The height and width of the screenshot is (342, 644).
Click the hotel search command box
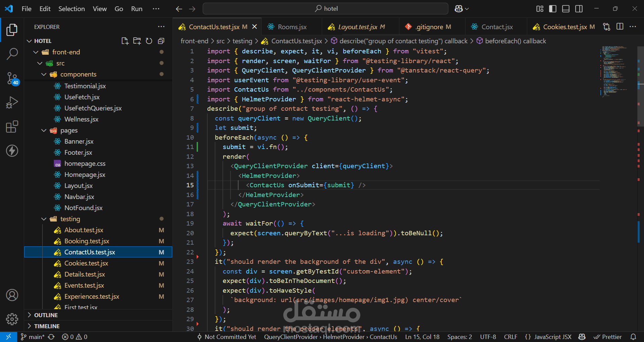pos(326,9)
